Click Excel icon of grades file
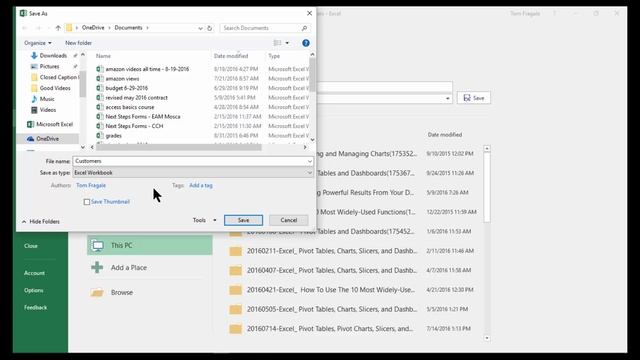The width and height of the screenshot is (640, 360). tap(100, 136)
